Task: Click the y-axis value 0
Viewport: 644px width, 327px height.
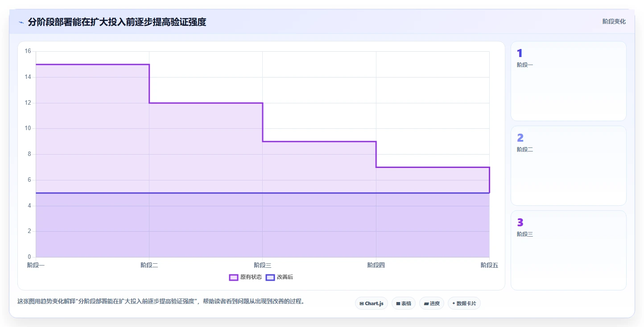Action: tap(29, 257)
